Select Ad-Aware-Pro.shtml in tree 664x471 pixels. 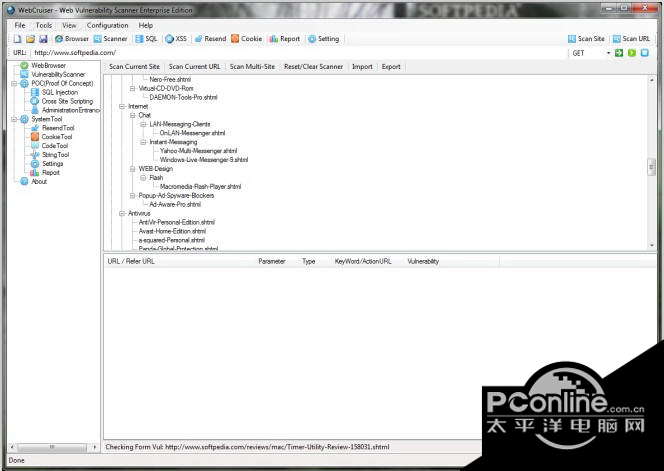pyautogui.click(x=175, y=204)
